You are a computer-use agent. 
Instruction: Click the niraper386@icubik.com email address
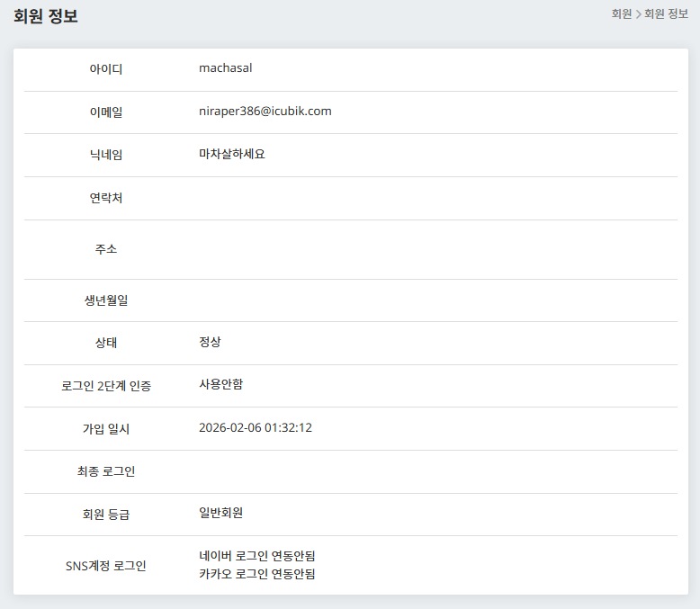(x=265, y=112)
